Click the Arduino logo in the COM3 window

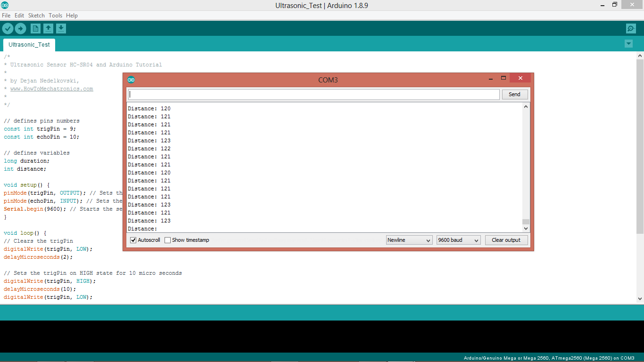tap(131, 80)
